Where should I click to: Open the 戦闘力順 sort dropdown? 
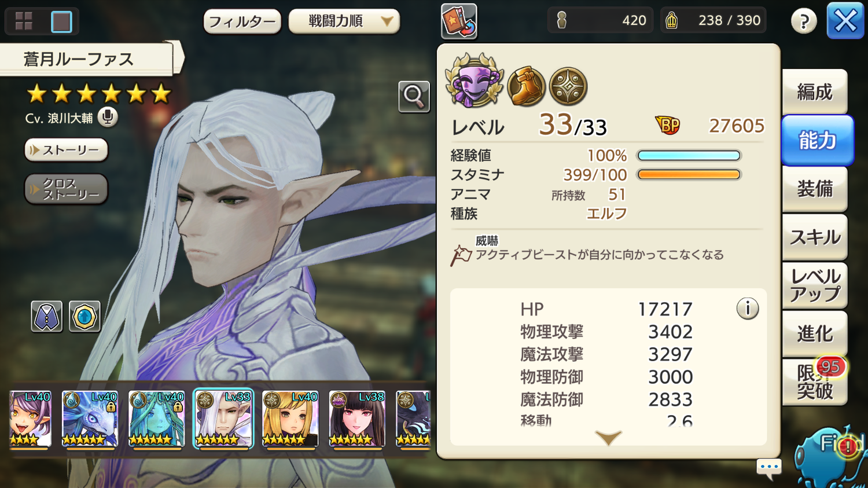pyautogui.click(x=344, y=21)
